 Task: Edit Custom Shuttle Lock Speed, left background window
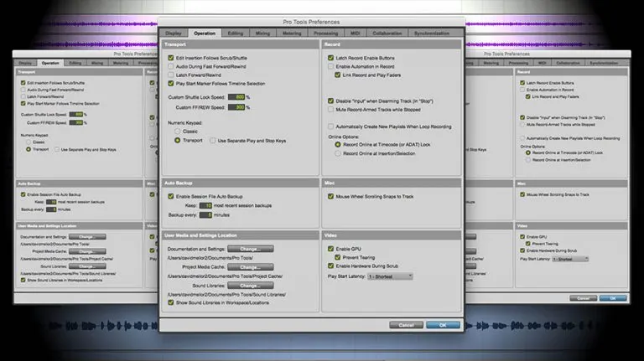pyautogui.click(x=76, y=115)
